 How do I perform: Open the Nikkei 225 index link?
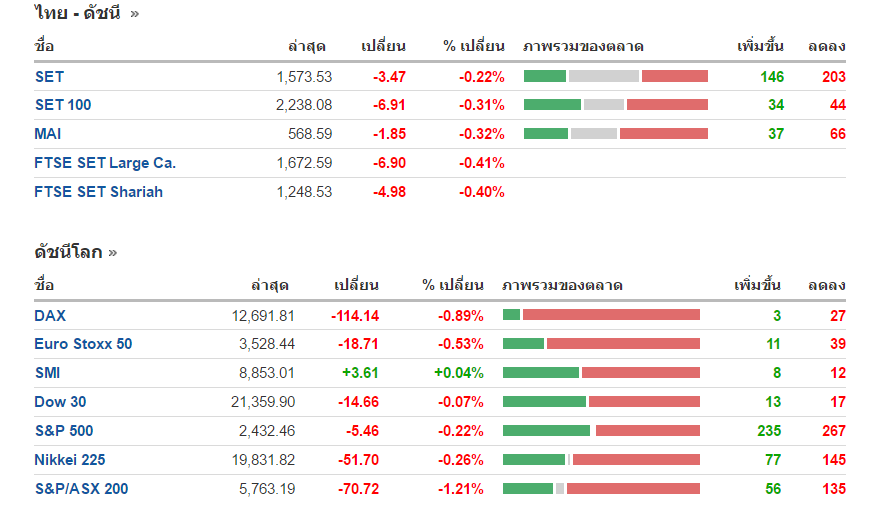pos(69,460)
